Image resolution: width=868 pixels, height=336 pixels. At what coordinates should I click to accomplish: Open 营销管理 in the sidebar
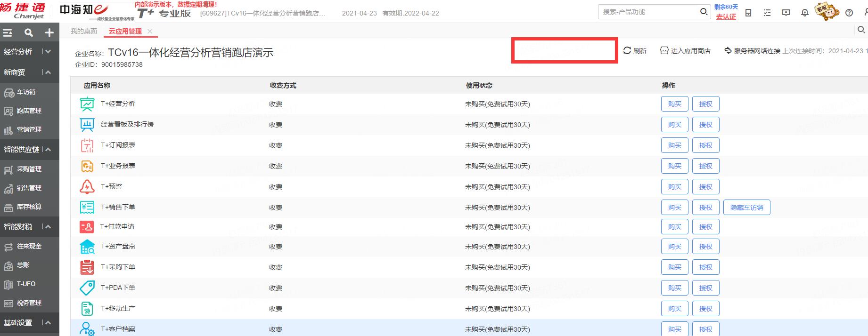point(30,130)
